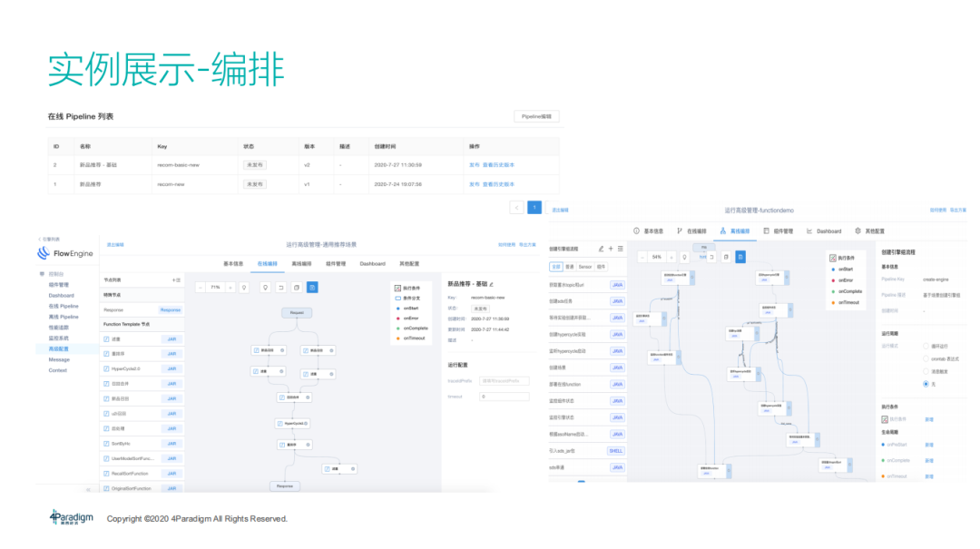Click blue save icon in 54% canvas toolbar
Viewport: 980px width, 549px height.
click(x=740, y=257)
